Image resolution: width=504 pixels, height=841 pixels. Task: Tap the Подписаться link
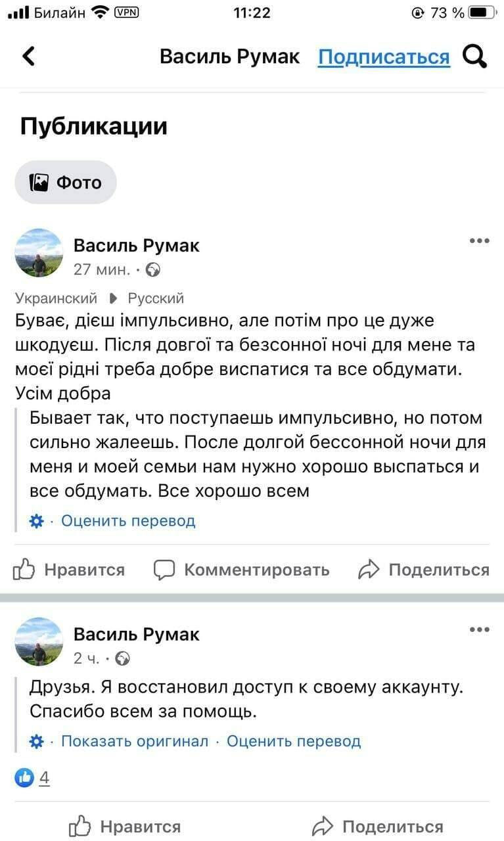click(384, 57)
